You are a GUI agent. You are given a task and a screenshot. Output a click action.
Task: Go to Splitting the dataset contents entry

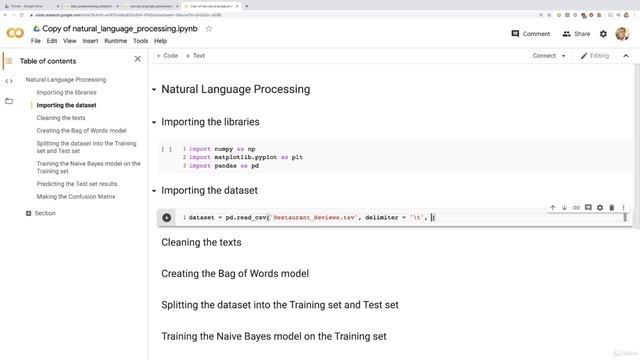pyautogui.click(x=86, y=147)
